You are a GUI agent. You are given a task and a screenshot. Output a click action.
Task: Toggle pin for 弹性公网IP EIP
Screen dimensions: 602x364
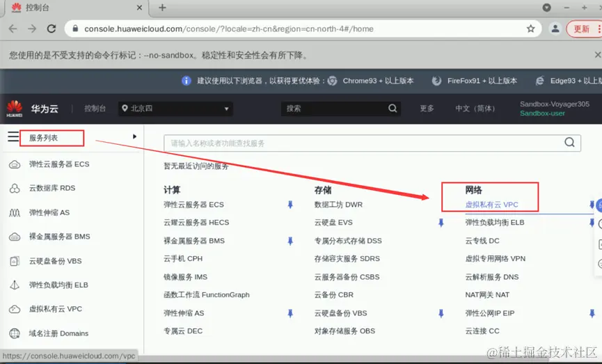tap(592, 313)
